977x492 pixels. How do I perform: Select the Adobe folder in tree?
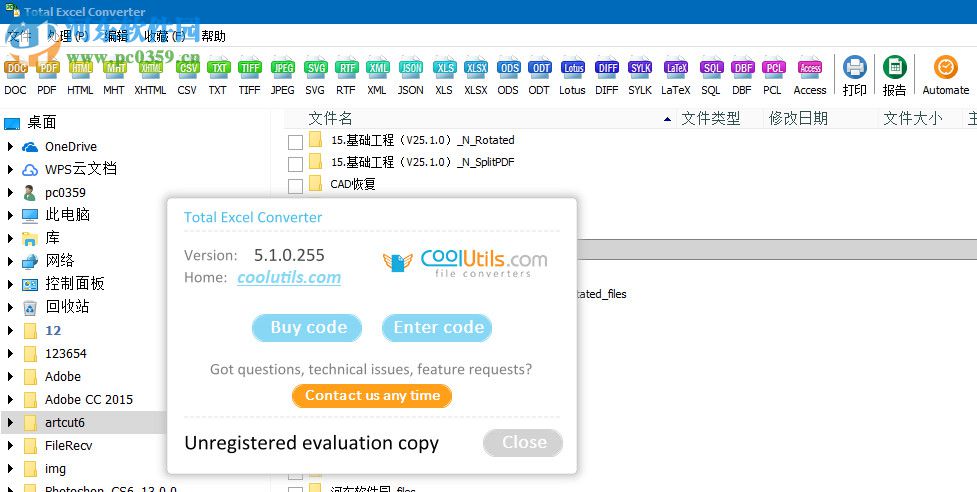[63, 376]
